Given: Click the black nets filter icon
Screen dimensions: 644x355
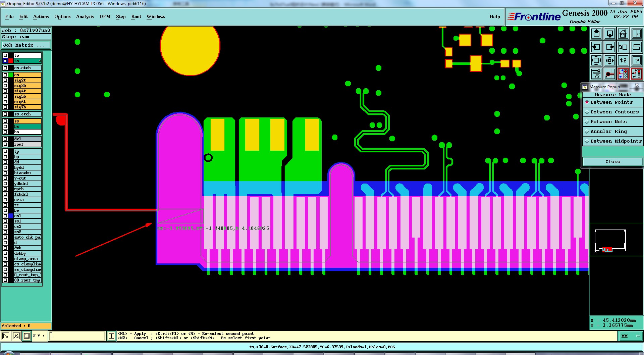Looking at the screenshot, I should tap(636, 73).
